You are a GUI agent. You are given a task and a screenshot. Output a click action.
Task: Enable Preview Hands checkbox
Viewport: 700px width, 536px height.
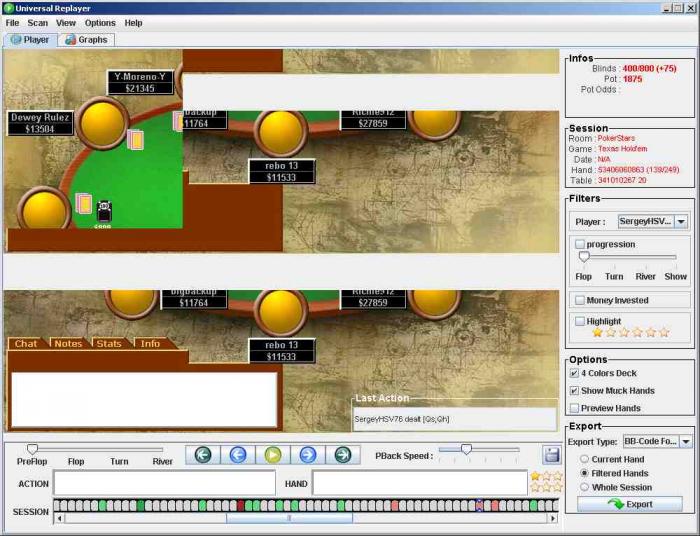click(x=575, y=408)
